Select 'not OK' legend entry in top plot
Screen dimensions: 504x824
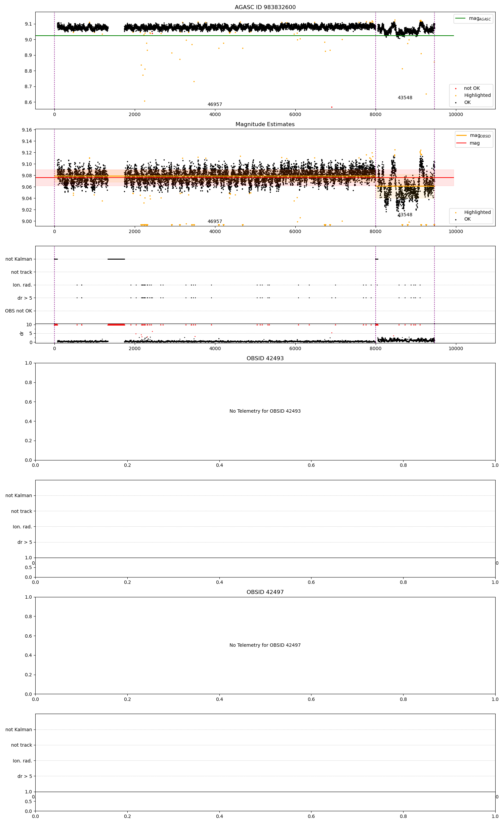click(x=472, y=88)
